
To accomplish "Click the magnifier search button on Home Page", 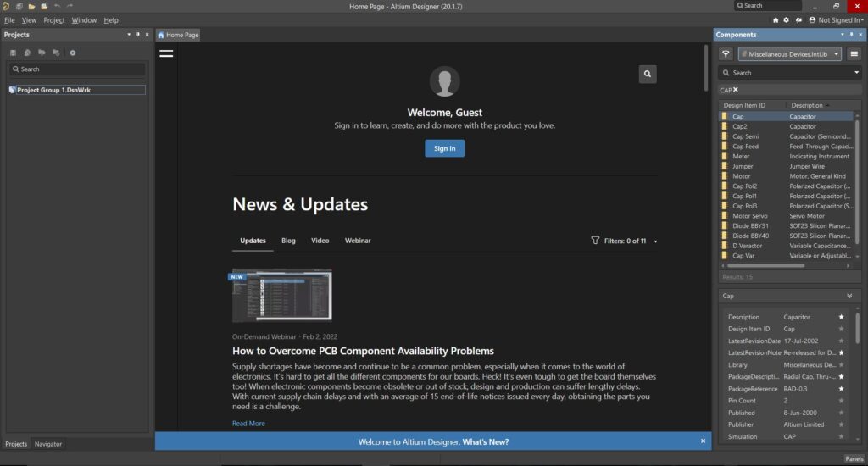I will (647, 74).
